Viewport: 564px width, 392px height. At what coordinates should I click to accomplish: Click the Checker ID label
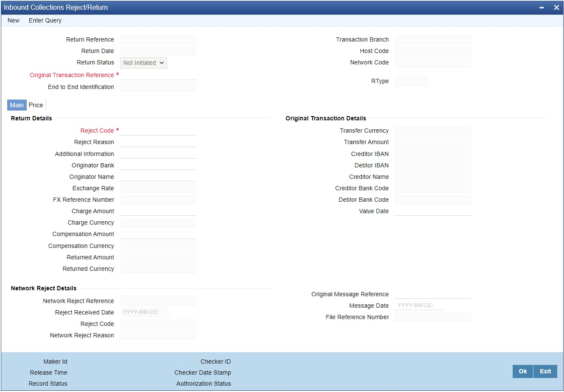click(216, 361)
